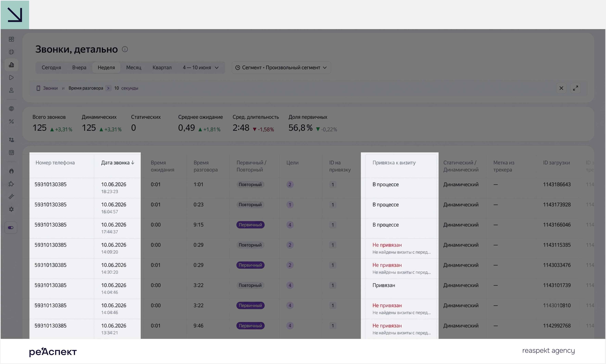Image resolution: width=606 pixels, height=364 pixels.
Task: Click the Первичный badge on 17:44:37 row
Action: pos(250,225)
